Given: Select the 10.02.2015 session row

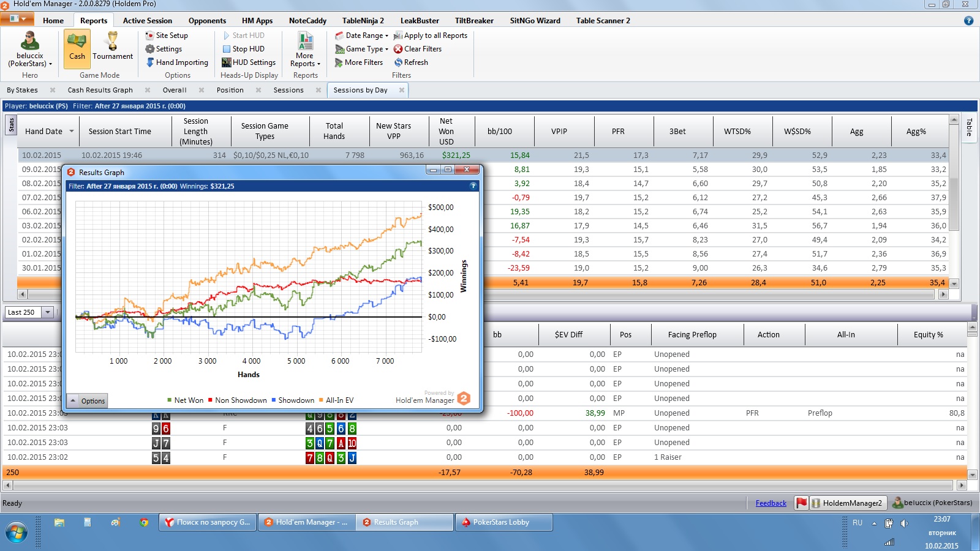Looking at the screenshot, I should [x=483, y=156].
